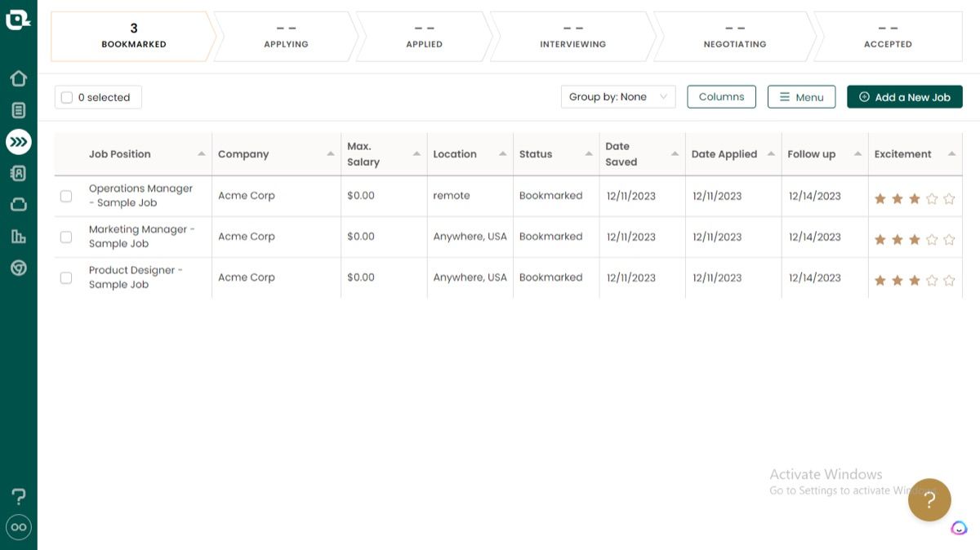Open the briefcase icon in the sidebar
This screenshot has height=550, width=980.
pos(18,205)
